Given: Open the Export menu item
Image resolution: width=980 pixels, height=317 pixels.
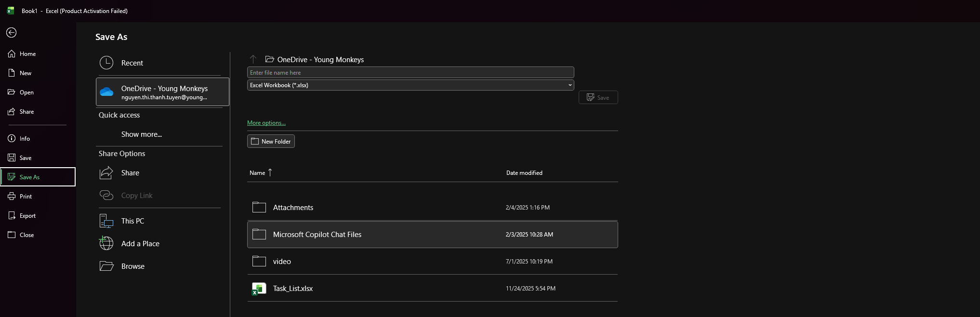Looking at the screenshot, I should (27, 216).
